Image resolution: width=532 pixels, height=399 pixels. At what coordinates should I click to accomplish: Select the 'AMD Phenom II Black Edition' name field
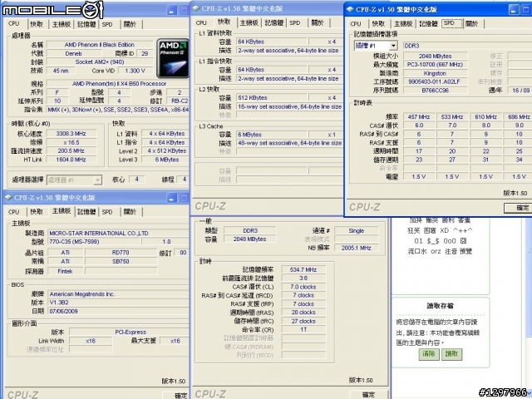pos(100,45)
